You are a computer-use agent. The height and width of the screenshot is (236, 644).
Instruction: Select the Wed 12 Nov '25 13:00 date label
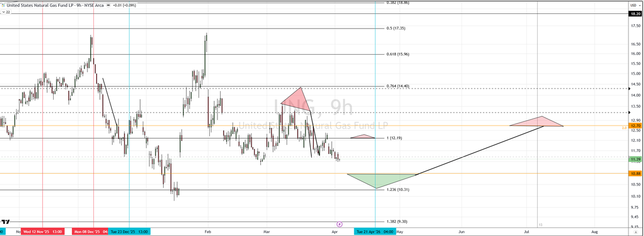(42, 231)
